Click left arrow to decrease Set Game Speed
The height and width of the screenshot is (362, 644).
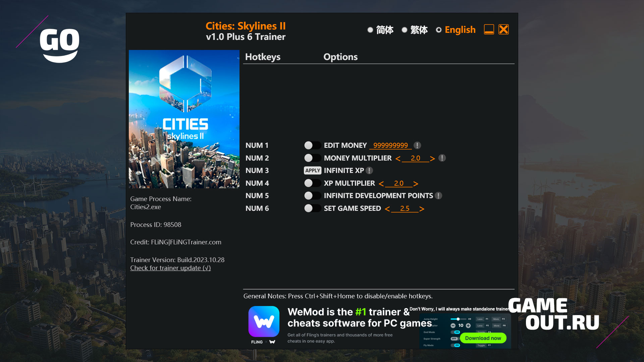click(387, 208)
